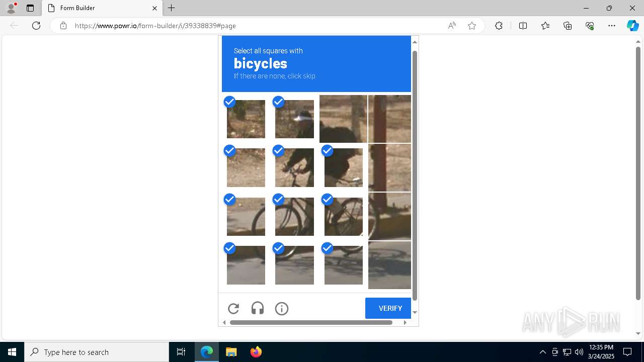Click the captcha scroll-right arrow
The height and width of the screenshot is (362, 644).
[x=405, y=322]
